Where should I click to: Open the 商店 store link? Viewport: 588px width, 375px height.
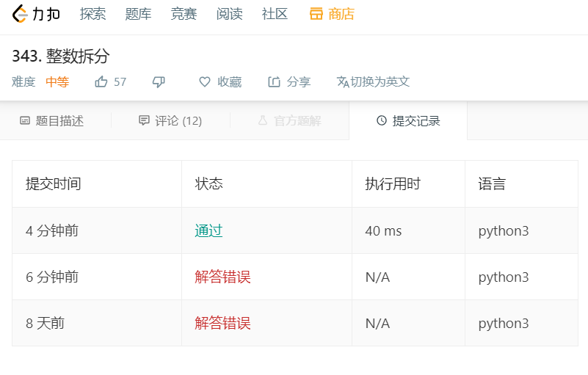341,14
